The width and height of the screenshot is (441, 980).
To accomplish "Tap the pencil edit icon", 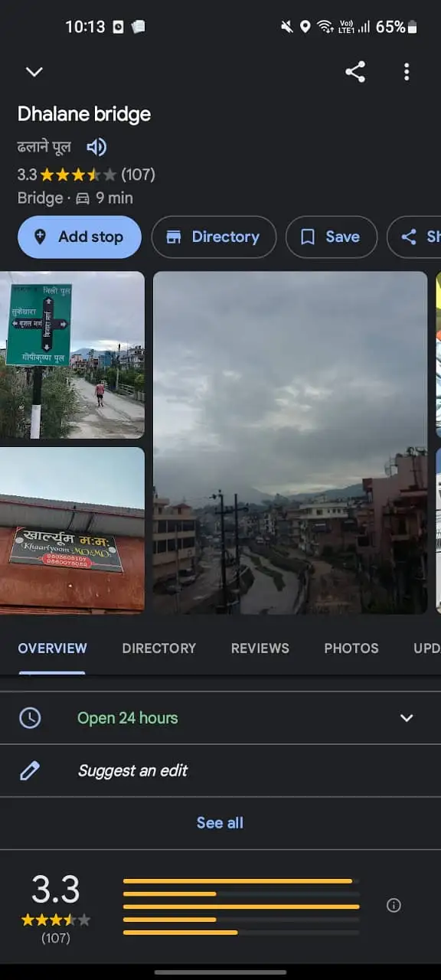I will pyautogui.click(x=30, y=770).
